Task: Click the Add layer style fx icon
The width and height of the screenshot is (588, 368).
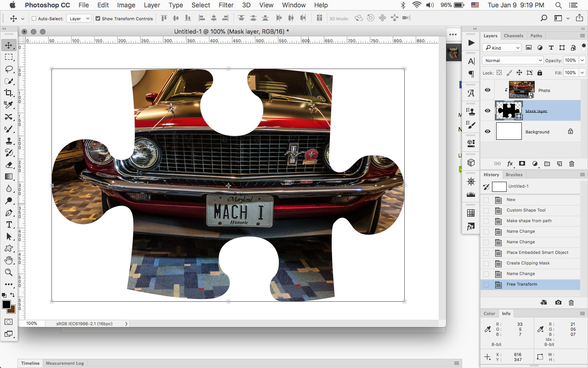Action: pos(510,164)
